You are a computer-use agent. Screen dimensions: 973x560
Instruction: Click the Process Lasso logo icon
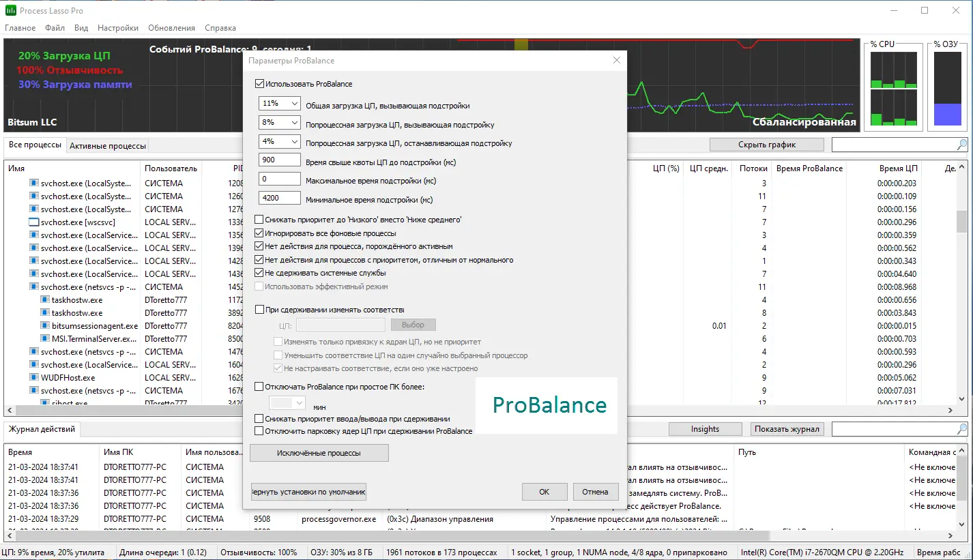[x=9, y=10]
